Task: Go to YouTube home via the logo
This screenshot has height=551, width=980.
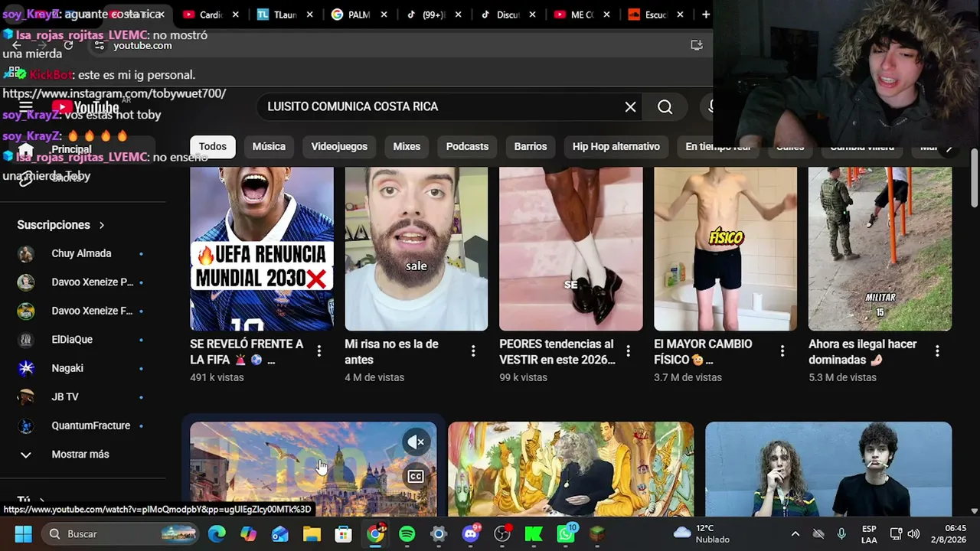Action: [85, 107]
